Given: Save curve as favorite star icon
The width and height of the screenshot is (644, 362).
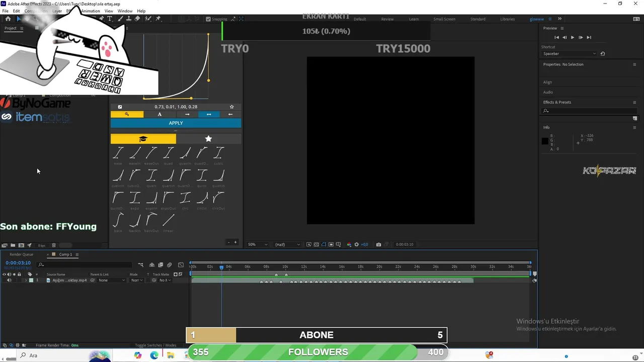Looking at the screenshot, I should pyautogui.click(x=231, y=107).
